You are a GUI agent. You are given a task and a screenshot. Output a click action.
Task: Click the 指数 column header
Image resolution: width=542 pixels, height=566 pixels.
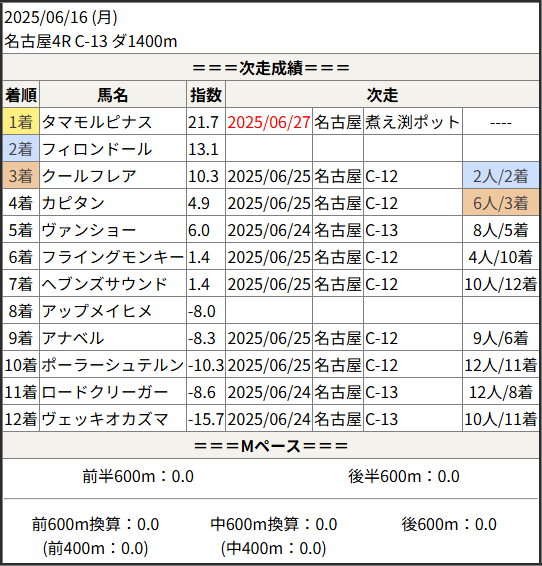click(206, 95)
